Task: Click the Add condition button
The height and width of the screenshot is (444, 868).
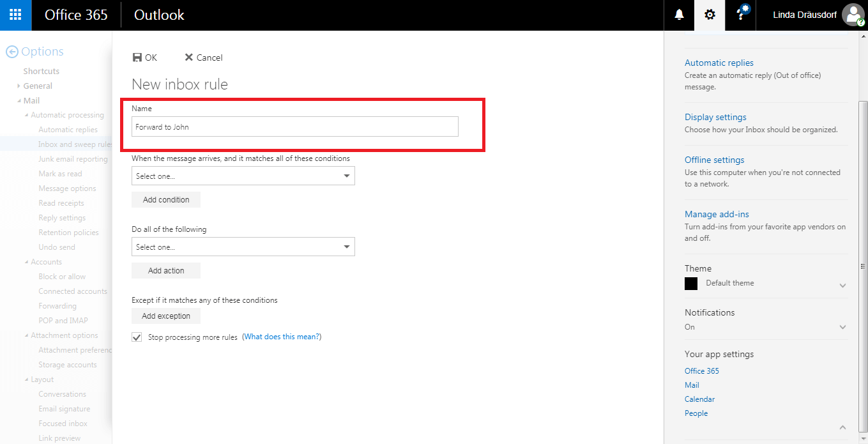Action: tap(166, 200)
